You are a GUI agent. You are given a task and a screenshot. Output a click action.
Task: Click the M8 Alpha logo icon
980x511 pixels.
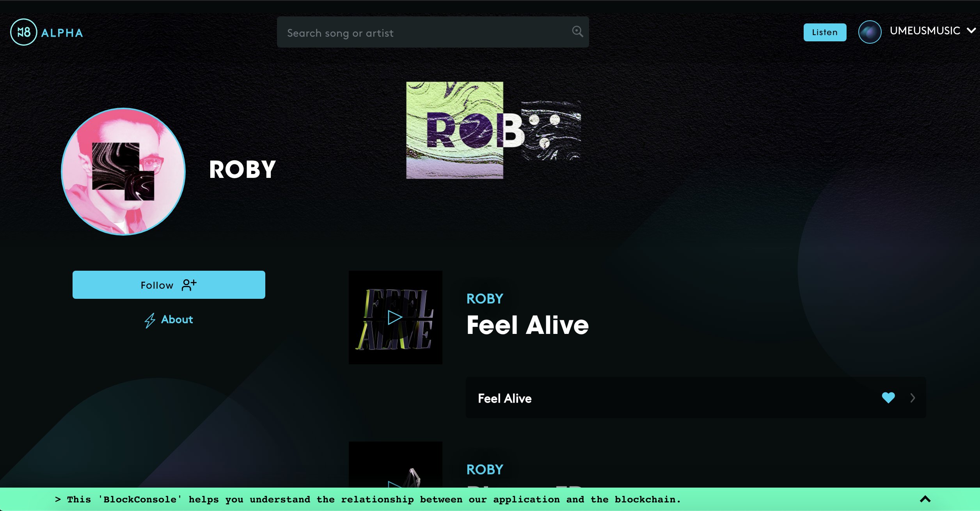click(23, 32)
